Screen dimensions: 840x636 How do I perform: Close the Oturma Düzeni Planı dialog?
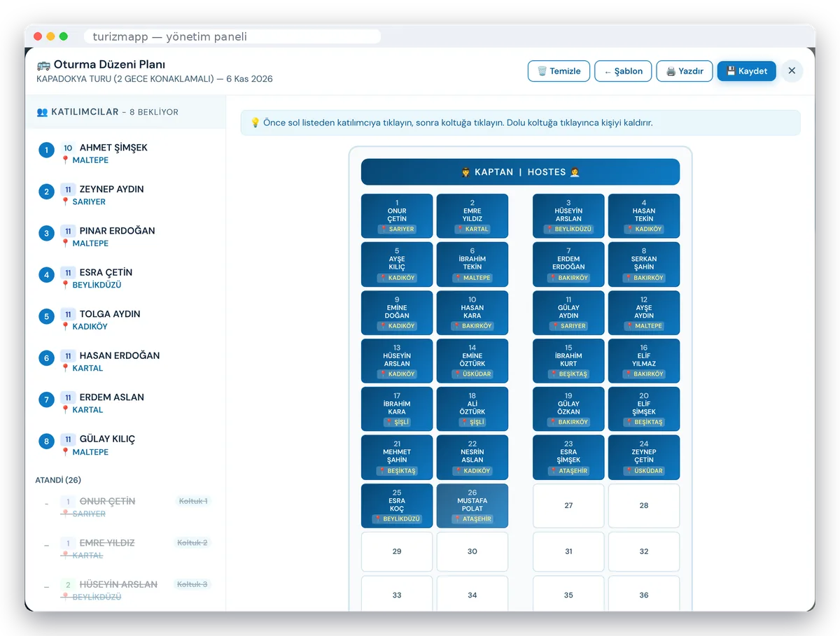(x=792, y=71)
